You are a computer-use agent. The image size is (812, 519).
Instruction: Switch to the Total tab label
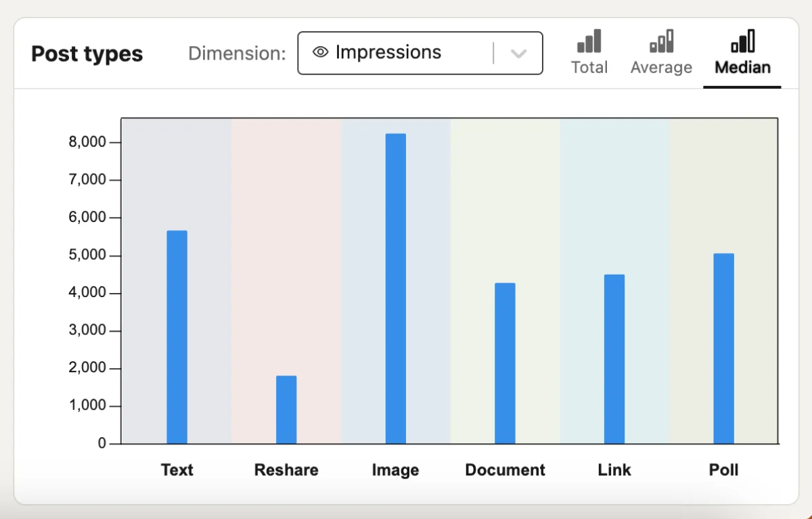[x=589, y=68]
